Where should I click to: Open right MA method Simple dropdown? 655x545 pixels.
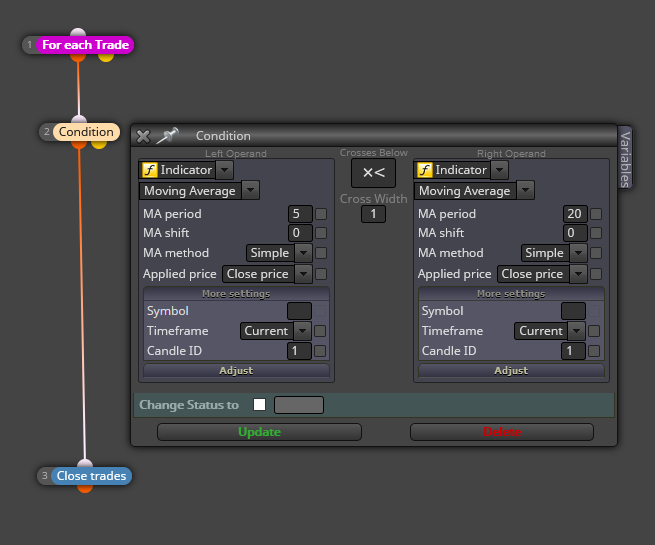pyautogui.click(x=578, y=253)
